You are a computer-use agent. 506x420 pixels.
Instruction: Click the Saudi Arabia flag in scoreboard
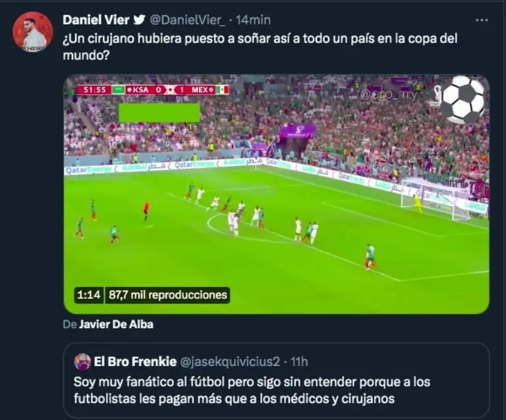pyautogui.click(x=118, y=90)
